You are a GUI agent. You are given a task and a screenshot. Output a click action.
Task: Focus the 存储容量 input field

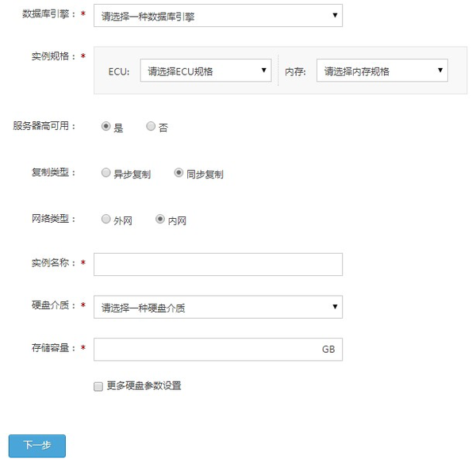pos(206,349)
